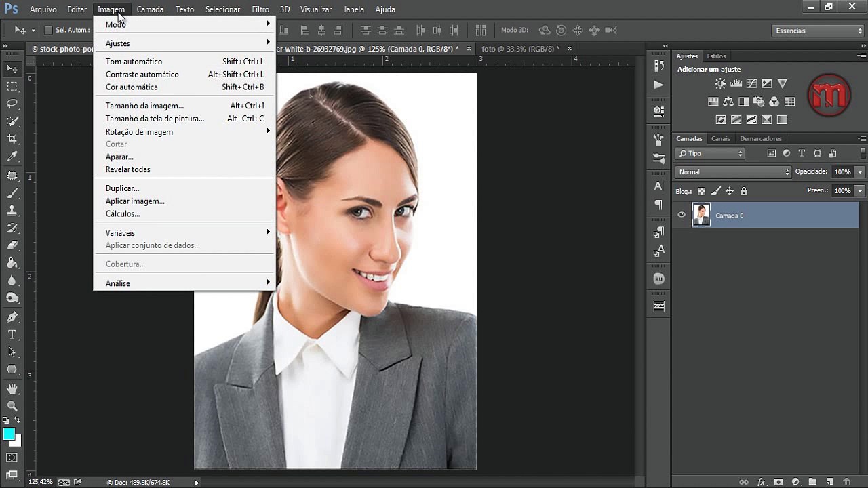
Task: Add a Threshold adjustment
Action: (x=751, y=120)
